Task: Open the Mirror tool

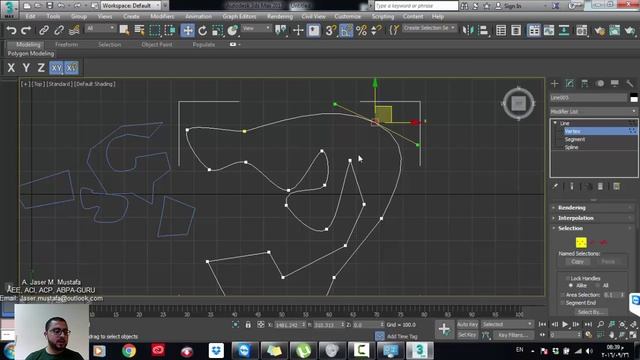Action: coord(467,30)
